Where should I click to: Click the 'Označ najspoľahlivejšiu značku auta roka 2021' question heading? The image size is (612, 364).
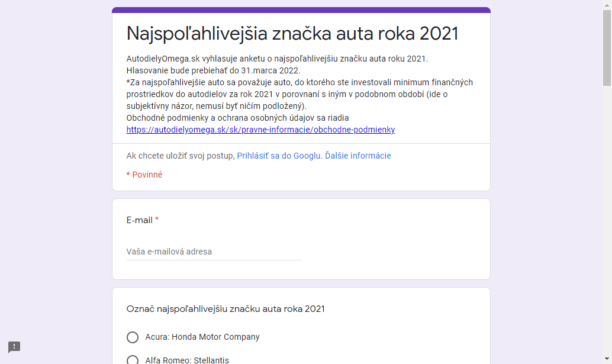pos(225,309)
